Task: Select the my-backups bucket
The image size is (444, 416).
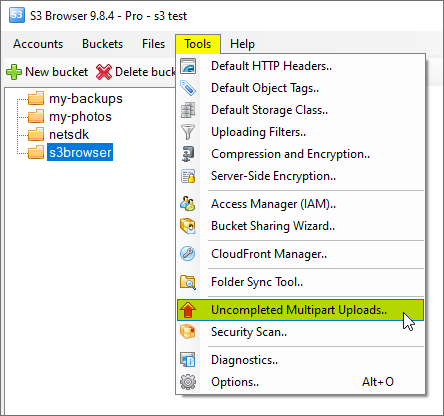Action: coord(86,98)
